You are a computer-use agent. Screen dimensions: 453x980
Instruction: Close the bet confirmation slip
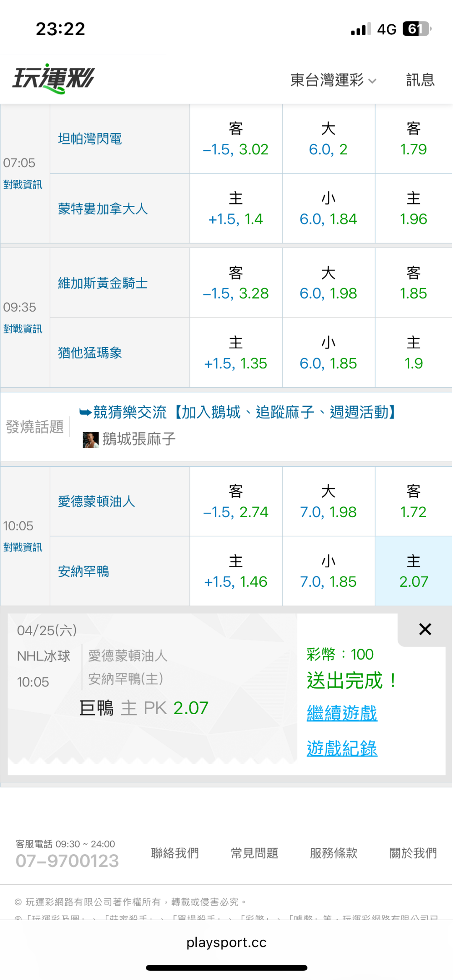425,629
